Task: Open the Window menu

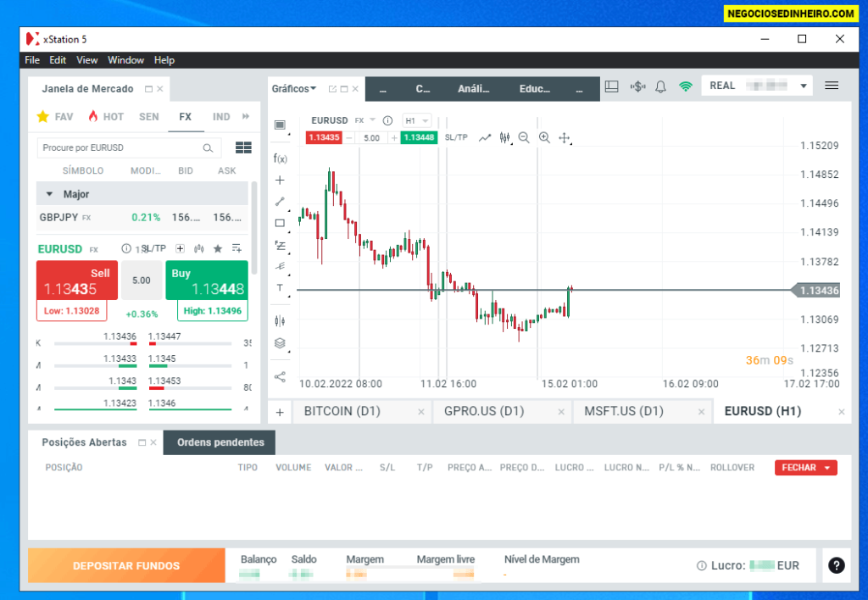Action: (125, 60)
